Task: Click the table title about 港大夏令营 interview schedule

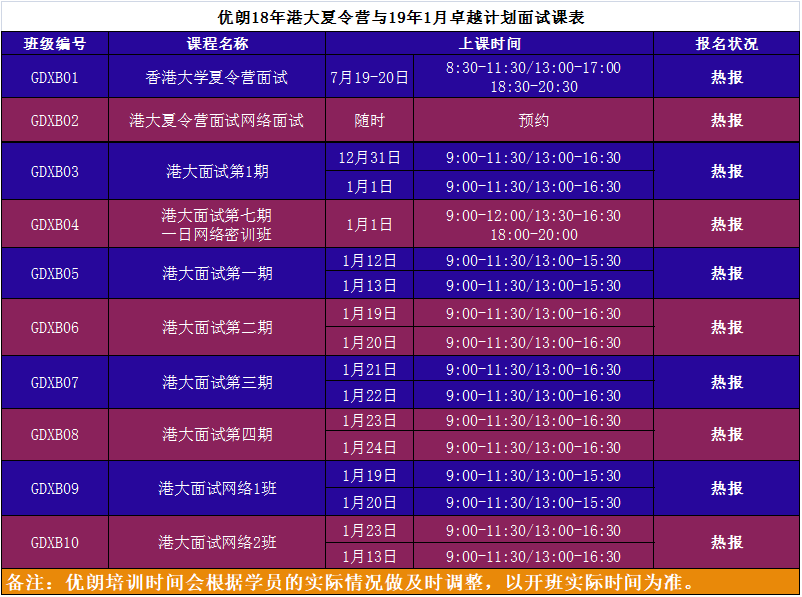Action: click(400, 17)
